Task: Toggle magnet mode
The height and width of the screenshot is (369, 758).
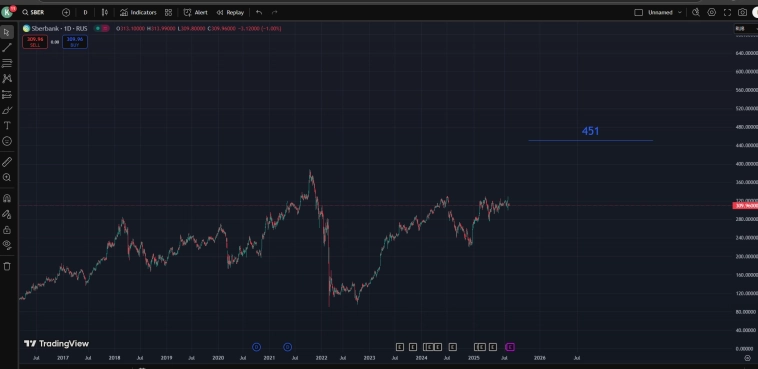Action: point(7,198)
